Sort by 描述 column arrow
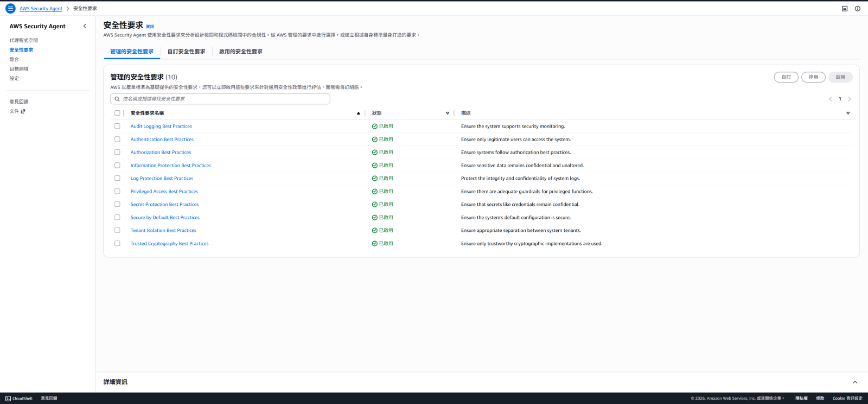The width and height of the screenshot is (868, 404). click(848, 113)
